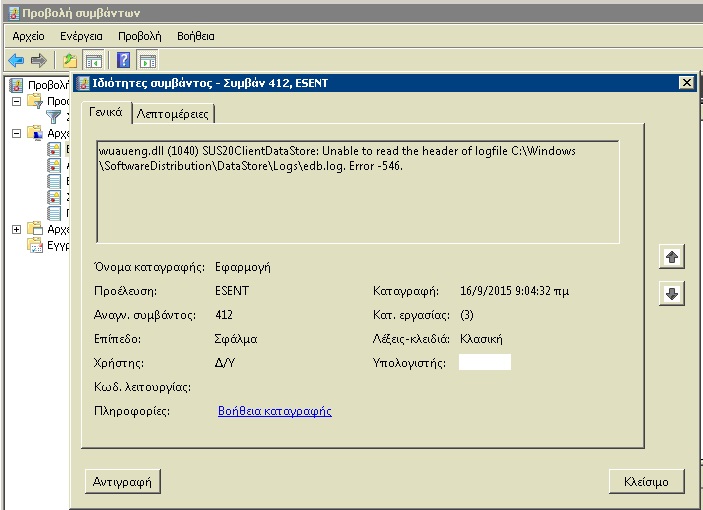This screenshot has height=510, width=703.
Task: Collapse the custom views tree node
Action: [x=16, y=101]
